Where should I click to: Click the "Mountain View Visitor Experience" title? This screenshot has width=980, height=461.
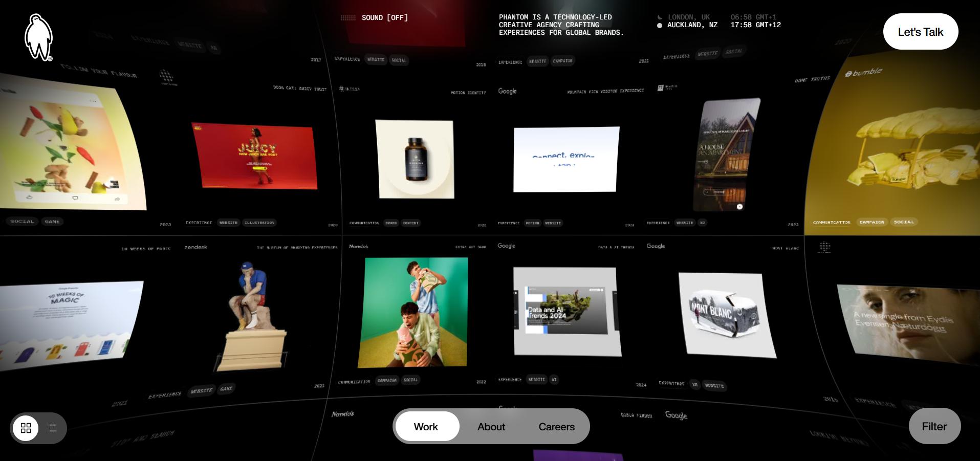pyautogui.click(x=605, y=91)
